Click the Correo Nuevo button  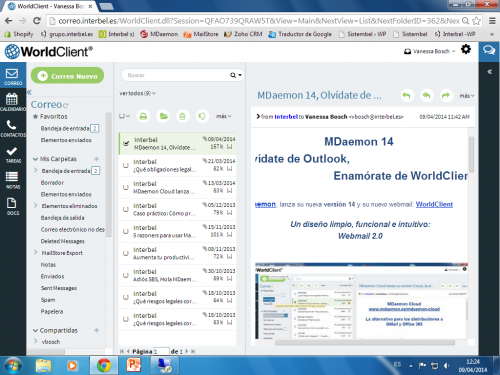point(68,76)
